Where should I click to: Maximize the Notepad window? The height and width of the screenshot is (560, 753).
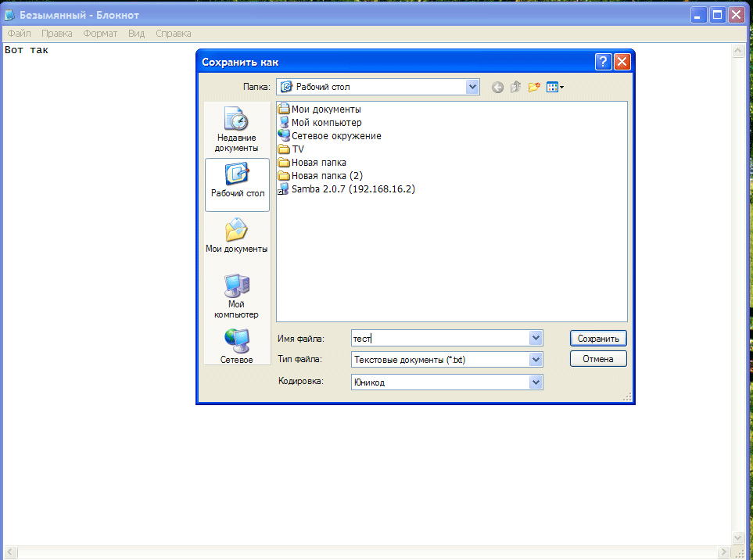[x=718, y=15]
